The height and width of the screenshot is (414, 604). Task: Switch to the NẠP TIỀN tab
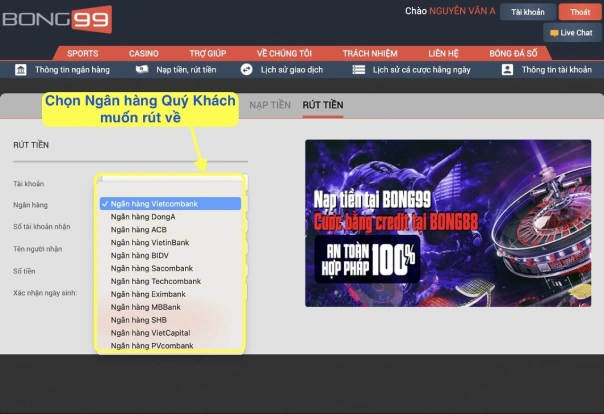270,105
